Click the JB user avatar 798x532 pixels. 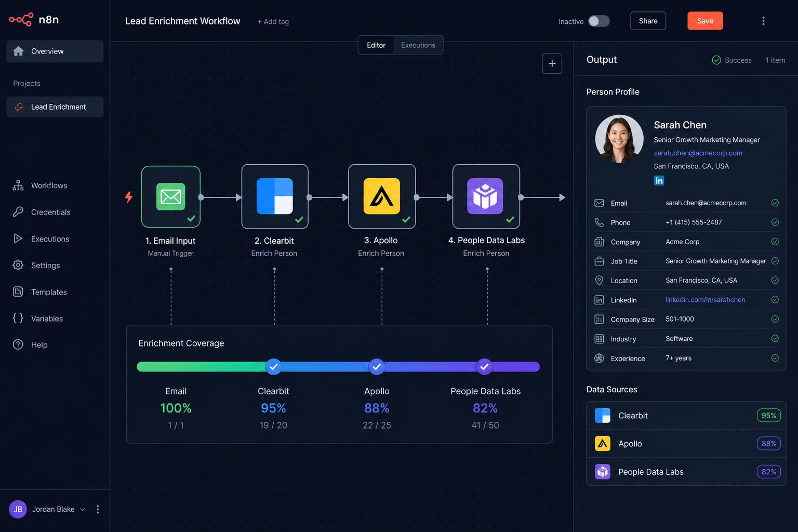click(18, 509)
